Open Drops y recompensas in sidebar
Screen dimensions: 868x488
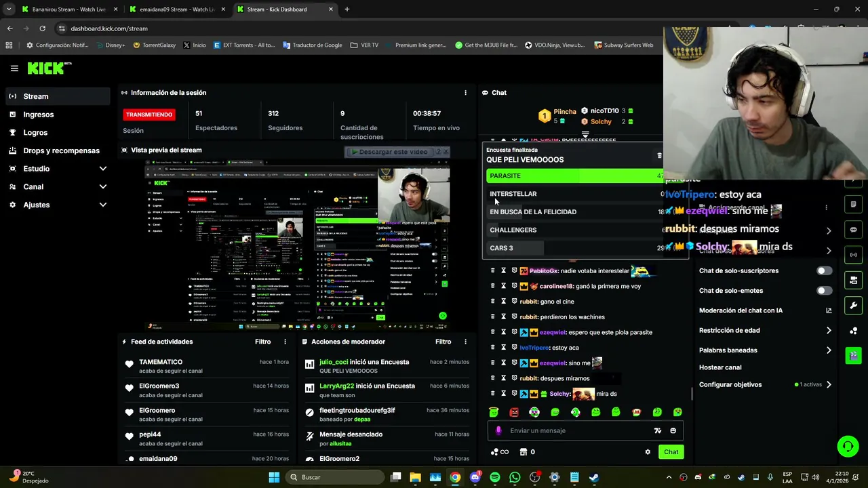pos(58,150)
